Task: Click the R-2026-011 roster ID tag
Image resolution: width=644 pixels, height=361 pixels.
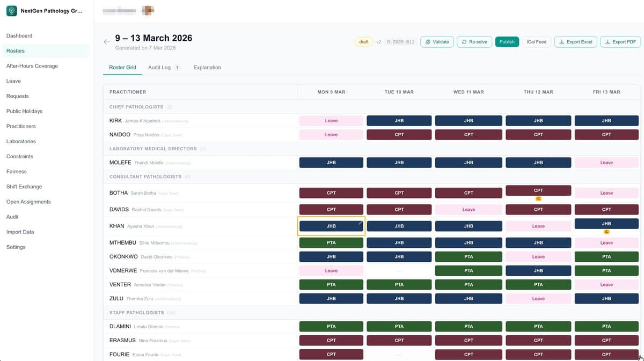Action: coord(400,42)
